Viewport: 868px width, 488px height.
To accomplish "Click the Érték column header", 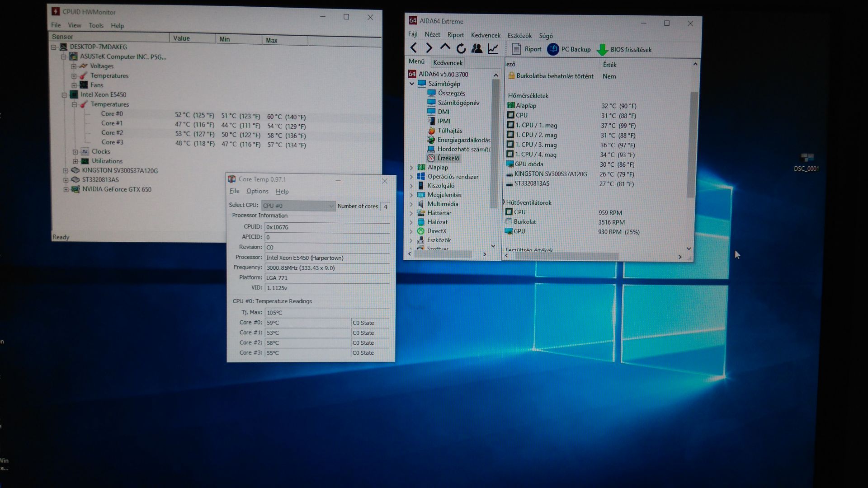I will (x=609, y=65).
